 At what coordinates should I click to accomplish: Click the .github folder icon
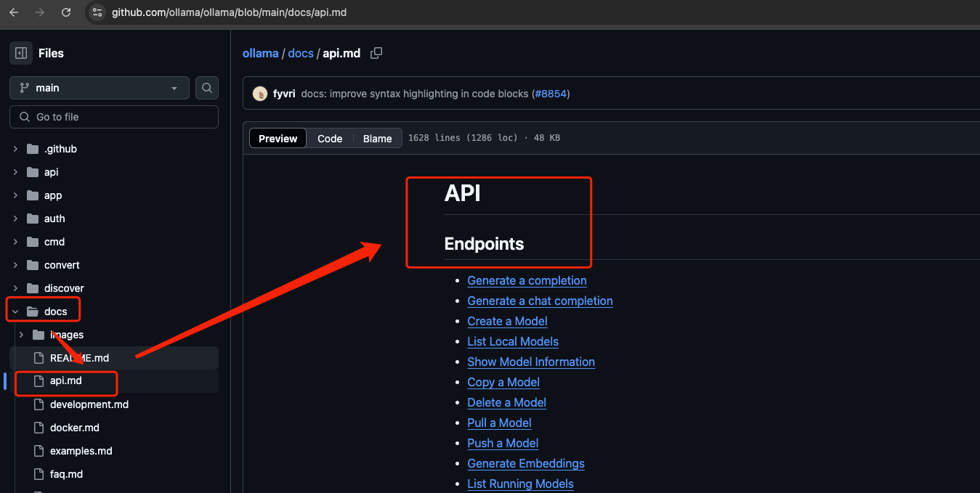tap(32, 149)
